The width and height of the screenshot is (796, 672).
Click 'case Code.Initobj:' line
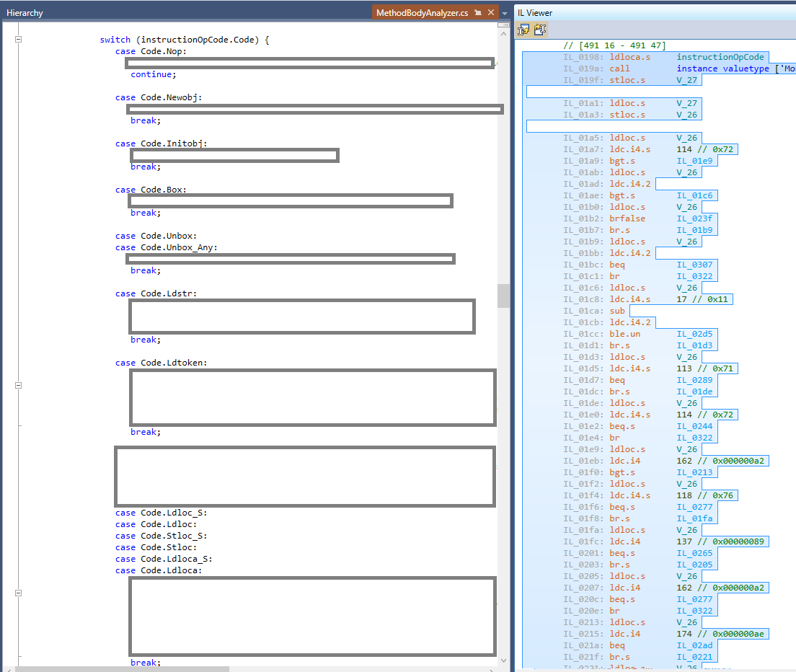point(161,143)
